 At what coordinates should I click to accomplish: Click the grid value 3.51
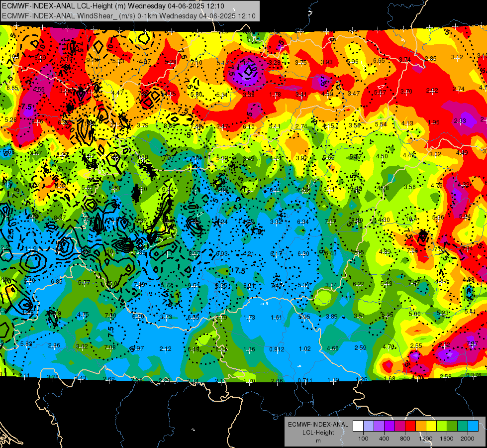[359, 316]
